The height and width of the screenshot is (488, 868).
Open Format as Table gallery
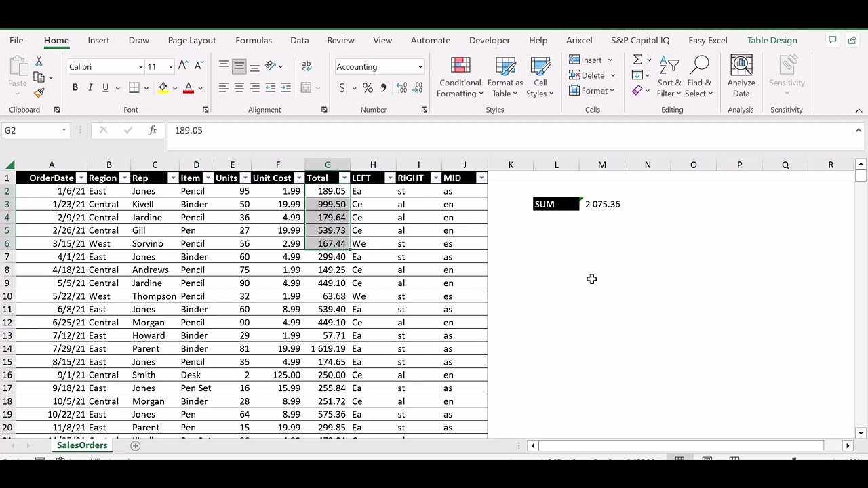505,77
